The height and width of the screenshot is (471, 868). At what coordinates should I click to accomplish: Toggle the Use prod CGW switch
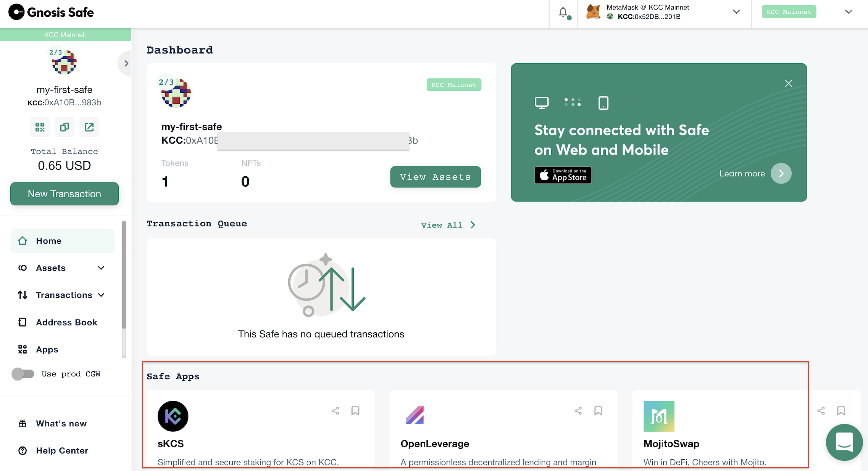23,374
